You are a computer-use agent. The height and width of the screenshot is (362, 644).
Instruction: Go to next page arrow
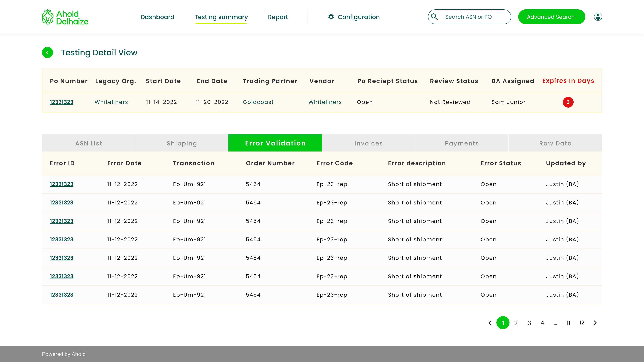(x=595, y=323)
